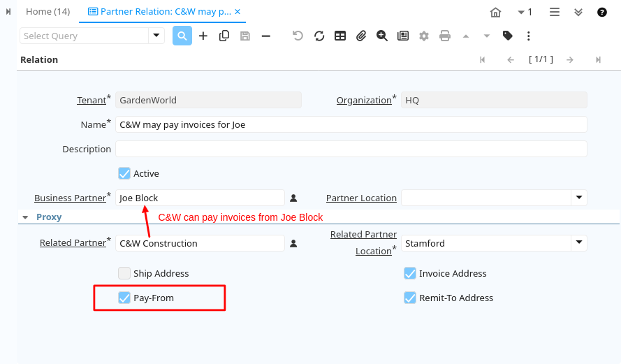
Task: Create a new record with plus icon
Action: pyautogui.click(x=203, y=36)
